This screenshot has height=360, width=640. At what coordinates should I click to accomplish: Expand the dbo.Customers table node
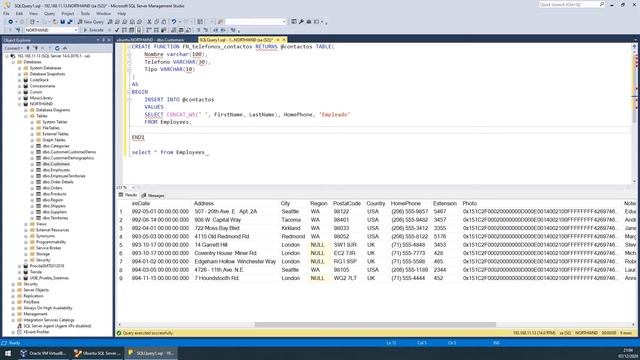32,164
